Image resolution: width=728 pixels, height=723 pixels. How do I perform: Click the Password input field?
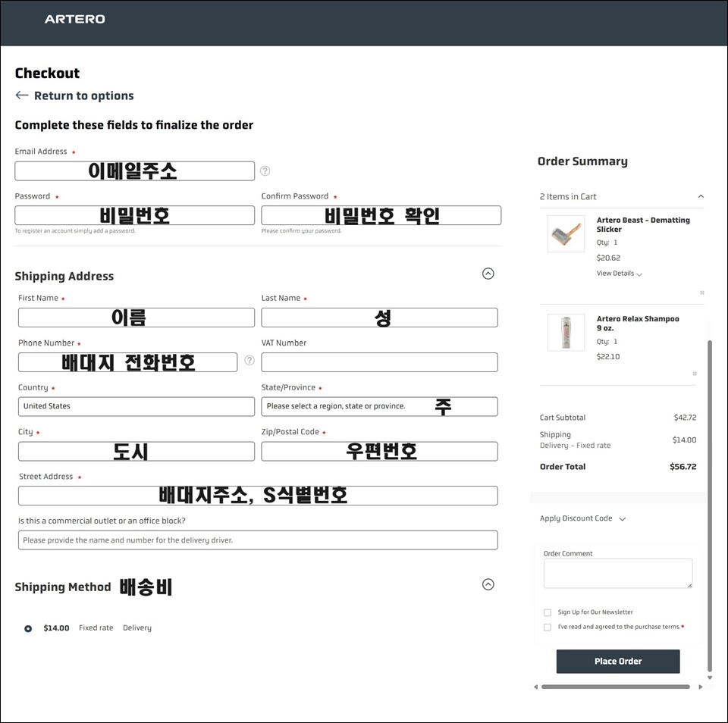click(135, 215)
